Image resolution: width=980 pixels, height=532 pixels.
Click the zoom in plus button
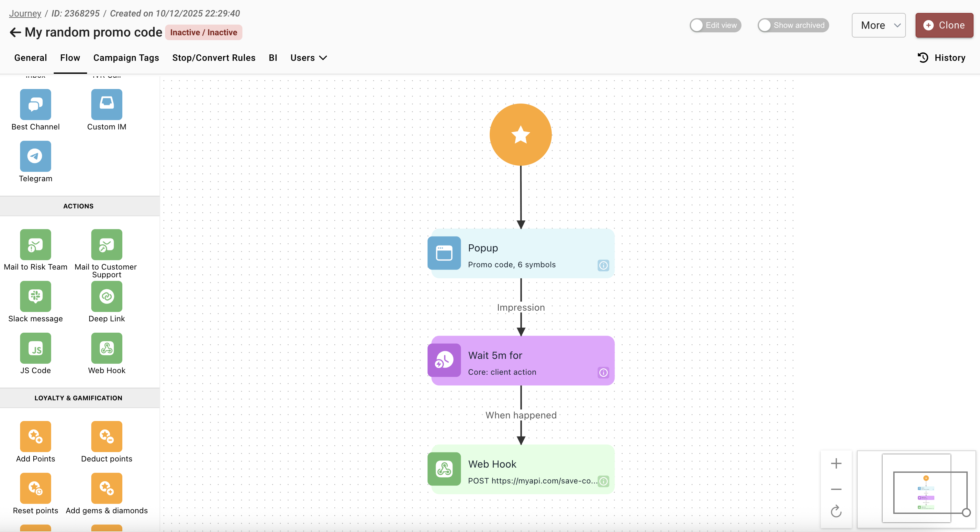(x=836, y=463)
